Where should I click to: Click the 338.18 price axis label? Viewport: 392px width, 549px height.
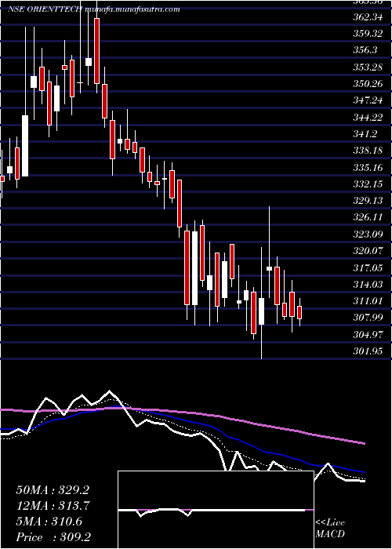tap(367, 151)
